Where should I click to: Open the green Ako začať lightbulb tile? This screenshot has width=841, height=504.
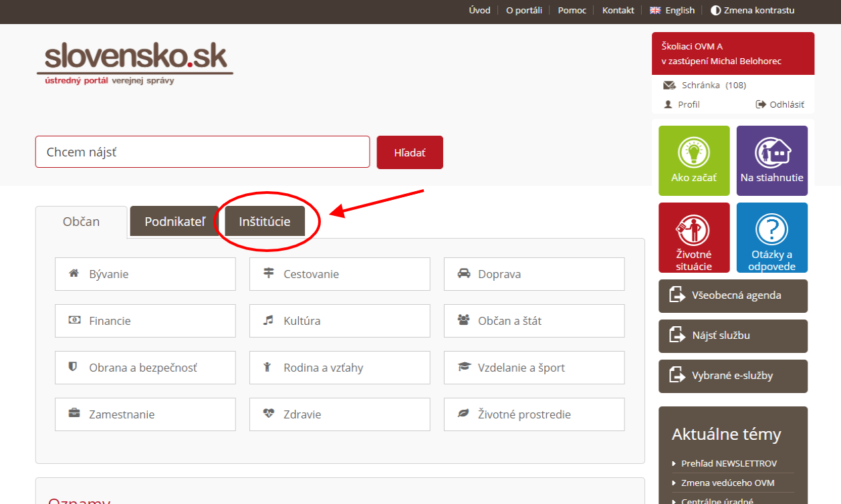[x=694, y=160]
